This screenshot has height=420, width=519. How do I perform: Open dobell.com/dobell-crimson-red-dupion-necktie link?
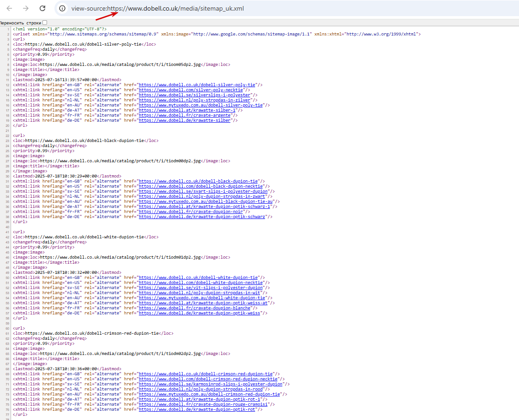208,379
